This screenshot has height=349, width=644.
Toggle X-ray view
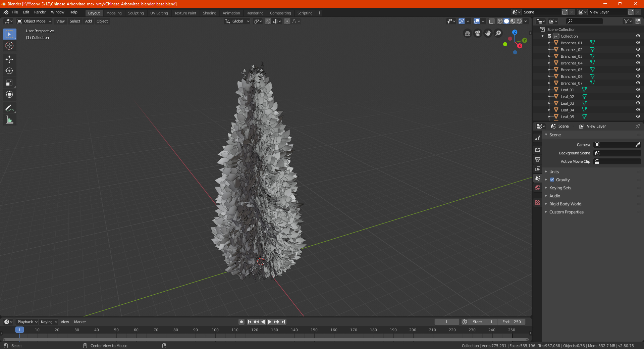[491, 21]
